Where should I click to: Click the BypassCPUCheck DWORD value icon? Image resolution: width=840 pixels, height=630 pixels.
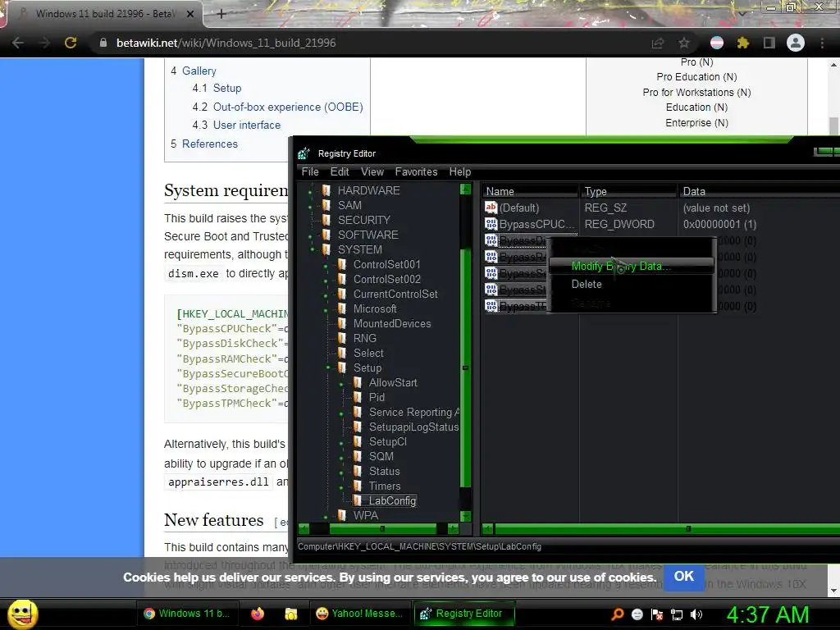[x=491, y=224]
